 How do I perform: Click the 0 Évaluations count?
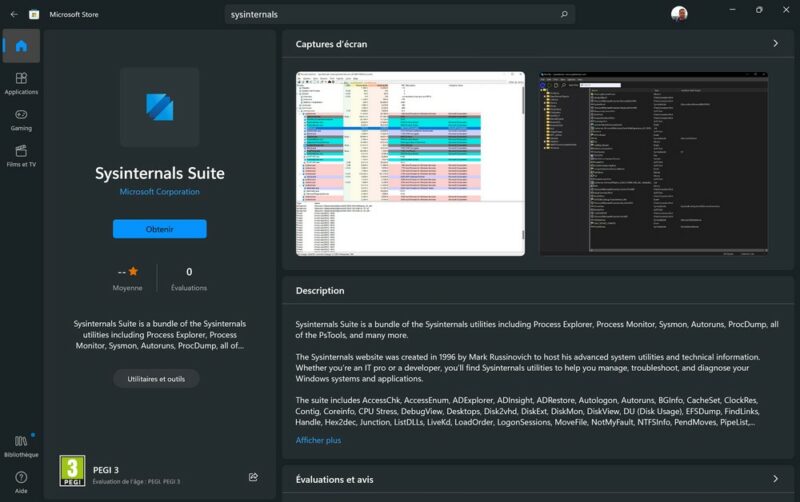(x=189, y=279)
